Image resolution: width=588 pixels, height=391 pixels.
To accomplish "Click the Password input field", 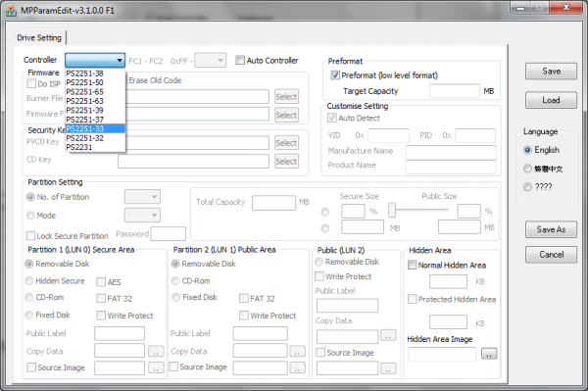I will tap(169, 234).
